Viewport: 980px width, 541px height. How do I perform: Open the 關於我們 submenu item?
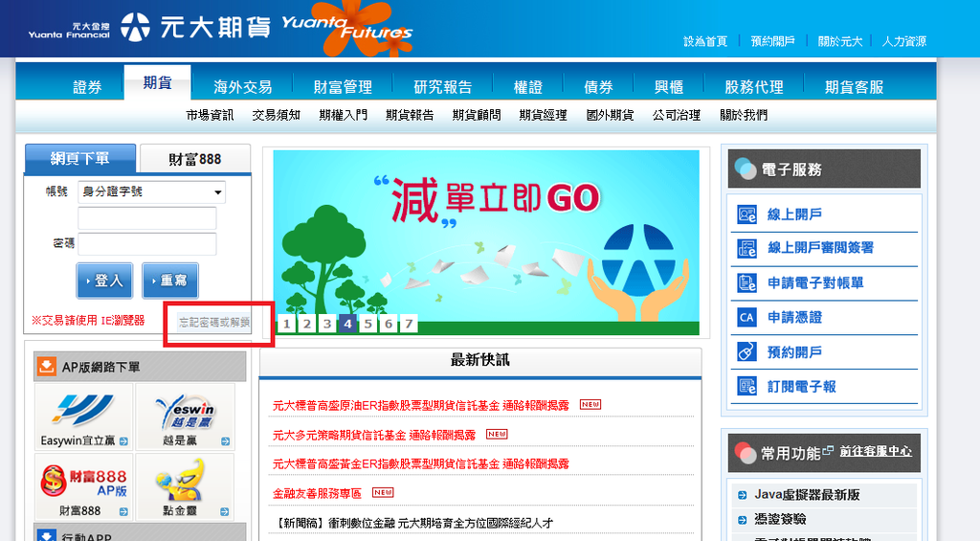pyautogui.click(x=744, y=115)
